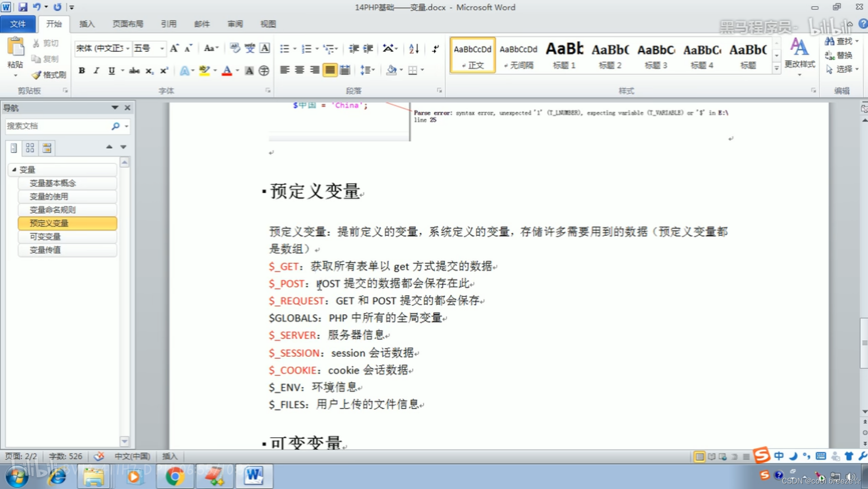Image resolution: width=868 pixels, height=489 pixels.
Task: Click the 替换 button
Action: pos(839,55)
